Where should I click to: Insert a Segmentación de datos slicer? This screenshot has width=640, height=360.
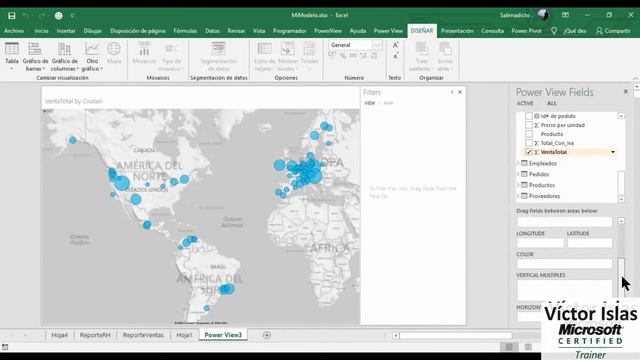[218, 56]
